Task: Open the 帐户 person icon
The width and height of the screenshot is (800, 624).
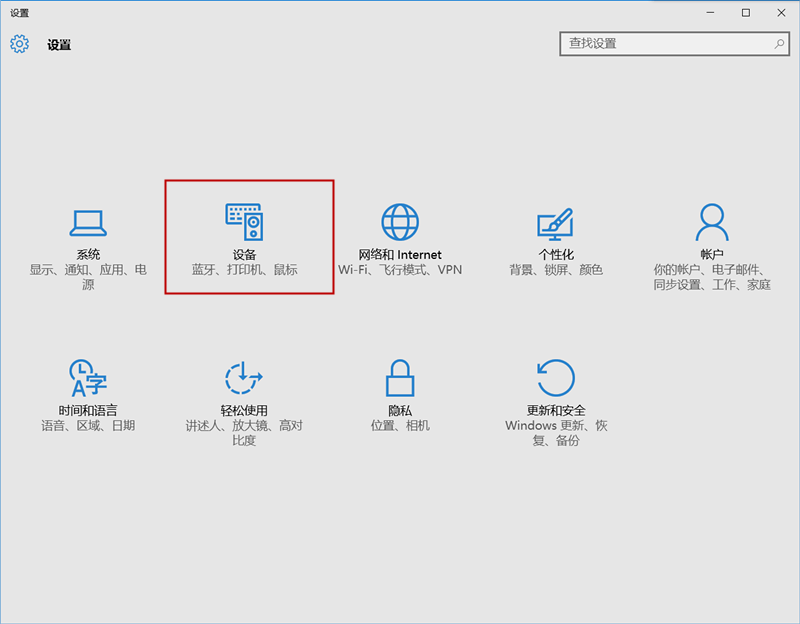Action: click(712, 222)
